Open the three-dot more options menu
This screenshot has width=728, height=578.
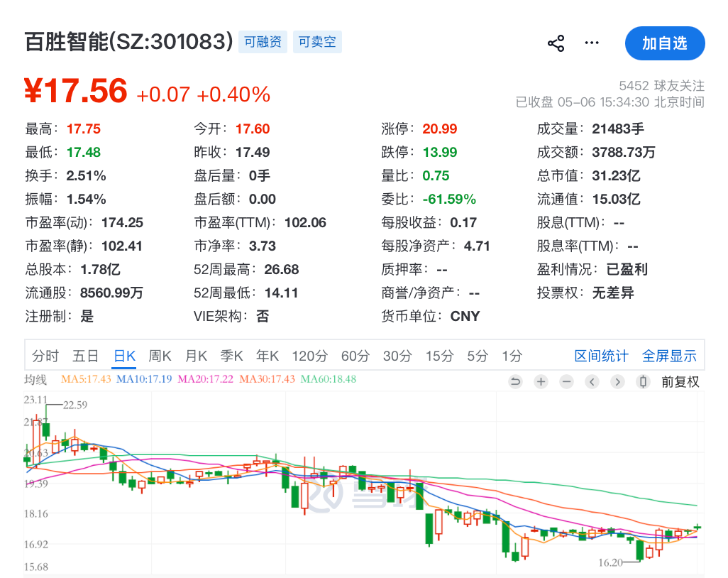point(592,43)
